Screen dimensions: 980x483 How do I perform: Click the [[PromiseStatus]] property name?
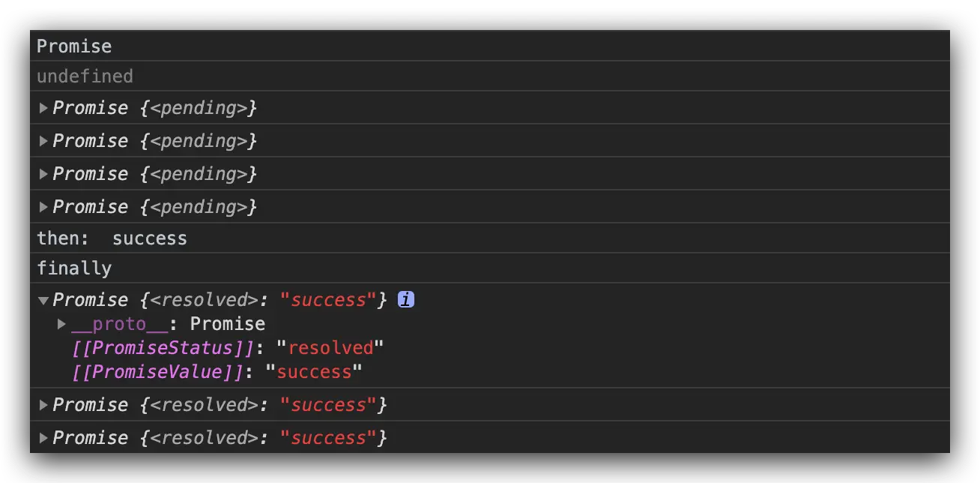pos(163,348)
